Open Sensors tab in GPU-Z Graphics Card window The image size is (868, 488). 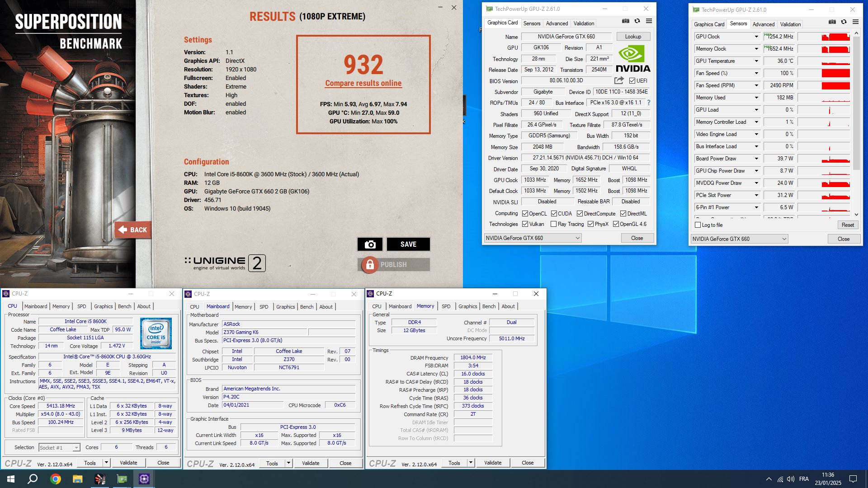tap(532, 23)
